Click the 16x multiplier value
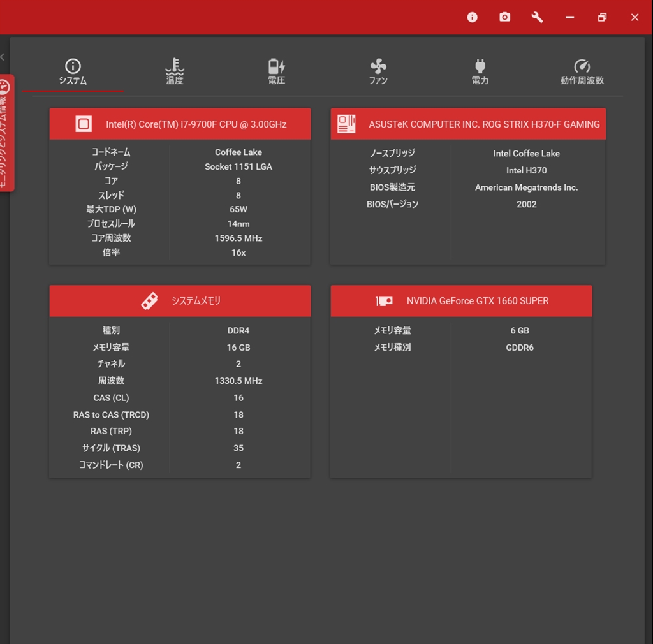653x644 pixels. (238, 252)
